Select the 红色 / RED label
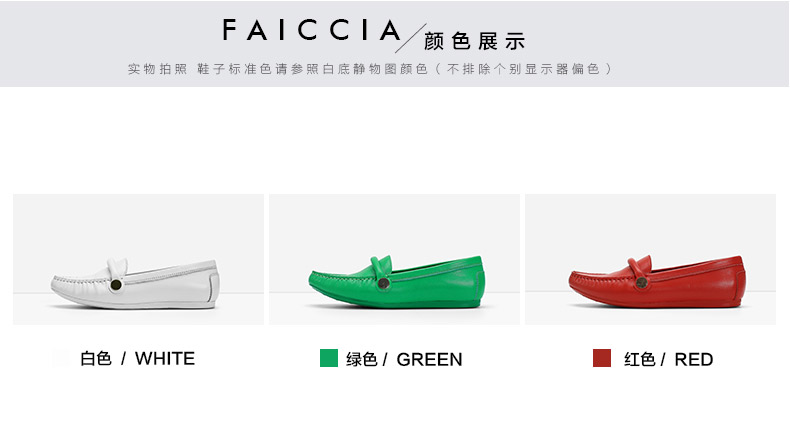790x425 pixels. 668,359
